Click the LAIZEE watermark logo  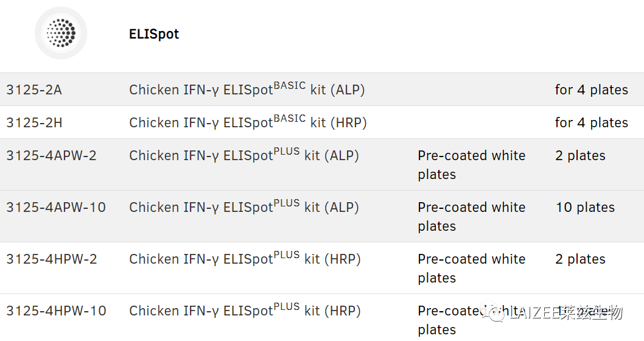click(556, 314)
